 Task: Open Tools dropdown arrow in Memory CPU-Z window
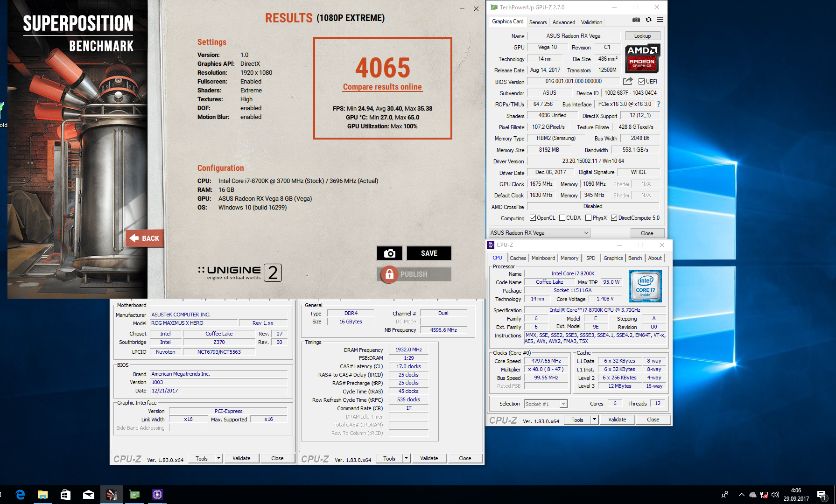point(406,458)
